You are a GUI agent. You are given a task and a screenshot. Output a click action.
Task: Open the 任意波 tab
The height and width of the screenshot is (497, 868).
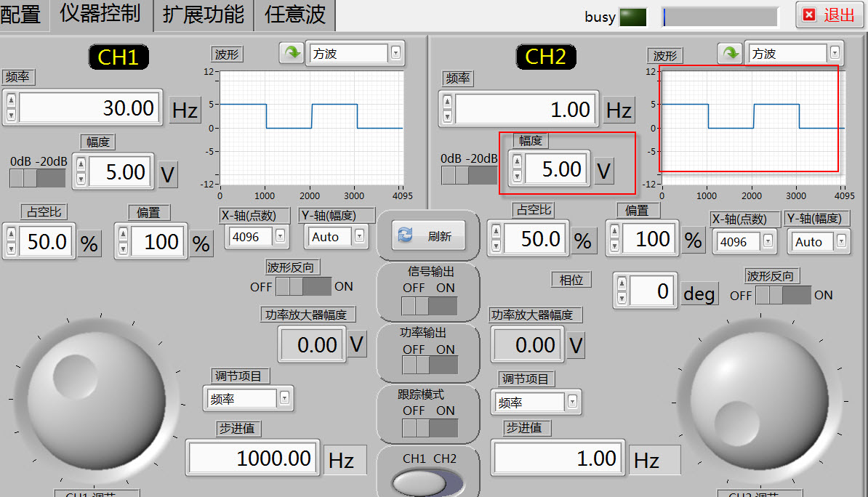[294, 15]
